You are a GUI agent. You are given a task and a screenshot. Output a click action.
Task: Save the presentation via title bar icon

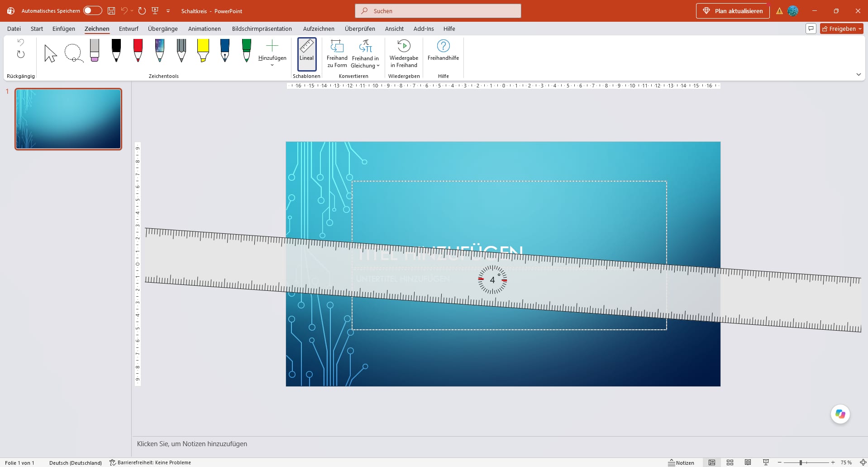(111, 10)
